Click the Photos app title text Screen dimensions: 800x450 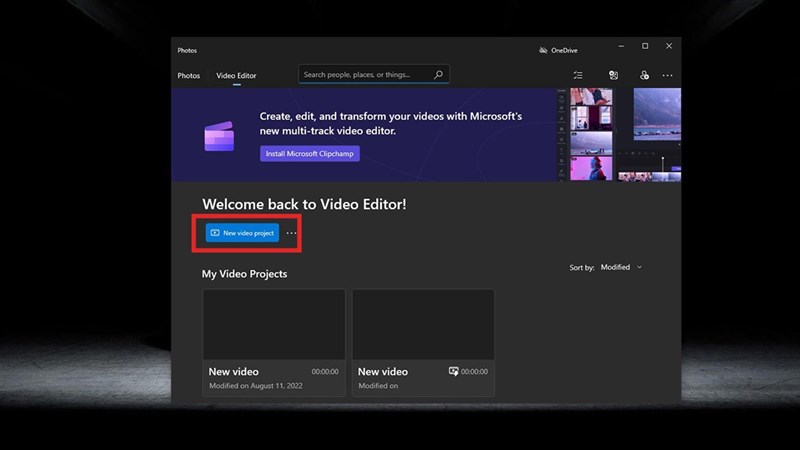click(187, 51)
